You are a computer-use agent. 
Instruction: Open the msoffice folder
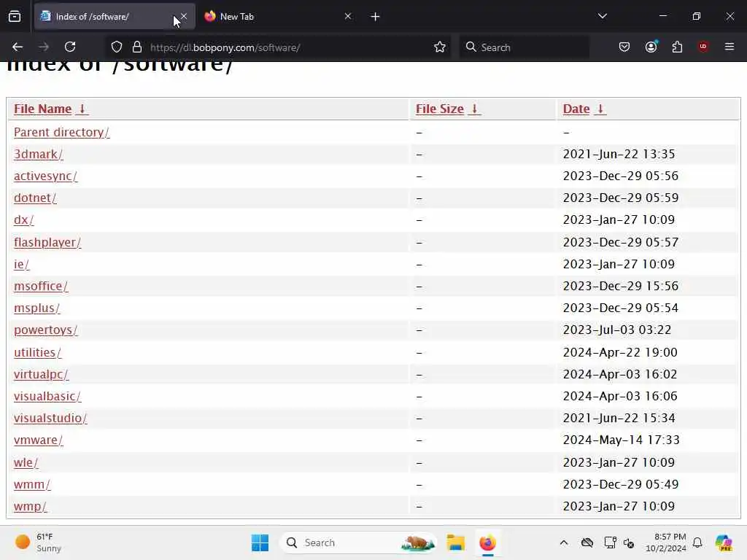pos(41,286)
